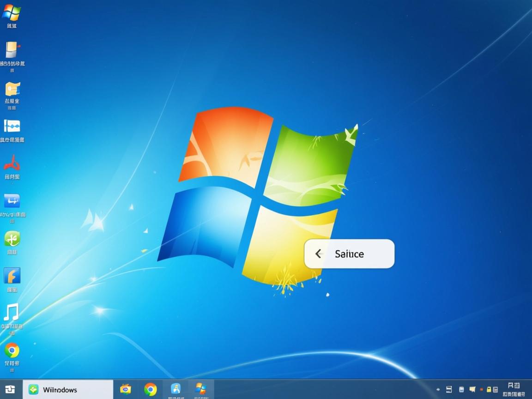Launch the orange 'f' app from the desktop
Image resolution: width=532 pixels, height=399 pixels.
(x=12, y=277)
